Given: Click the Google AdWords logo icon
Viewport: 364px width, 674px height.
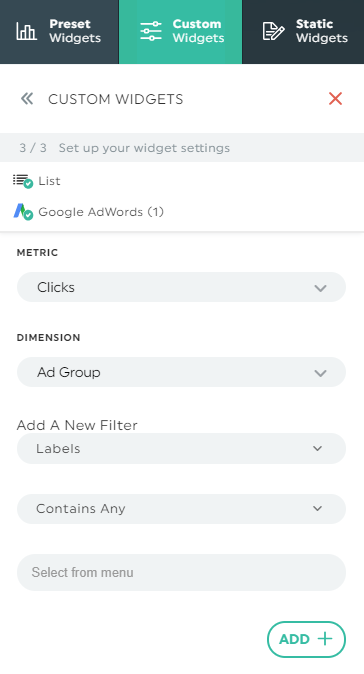Looking at the screenshot, I should click(22, 212).
